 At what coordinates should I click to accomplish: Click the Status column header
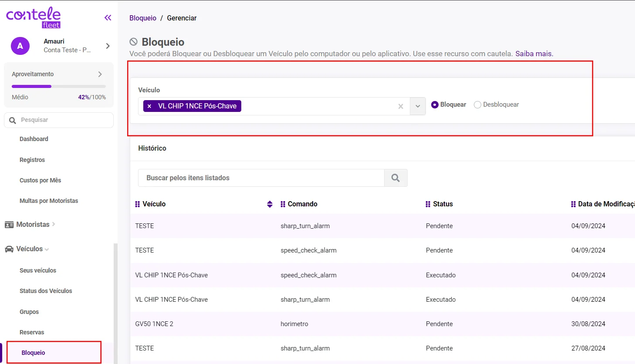tap(443, 204)
